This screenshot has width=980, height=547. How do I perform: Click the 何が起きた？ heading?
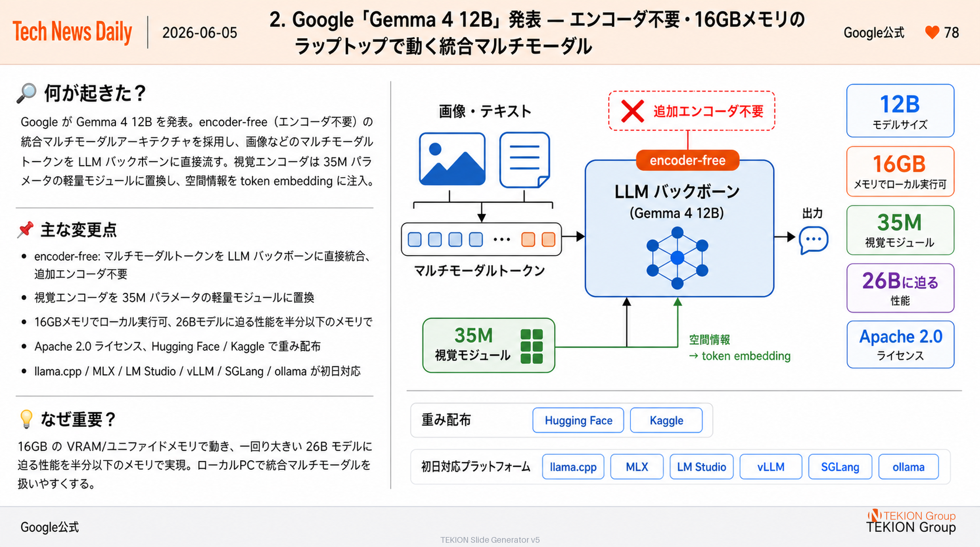pos(95,93)
